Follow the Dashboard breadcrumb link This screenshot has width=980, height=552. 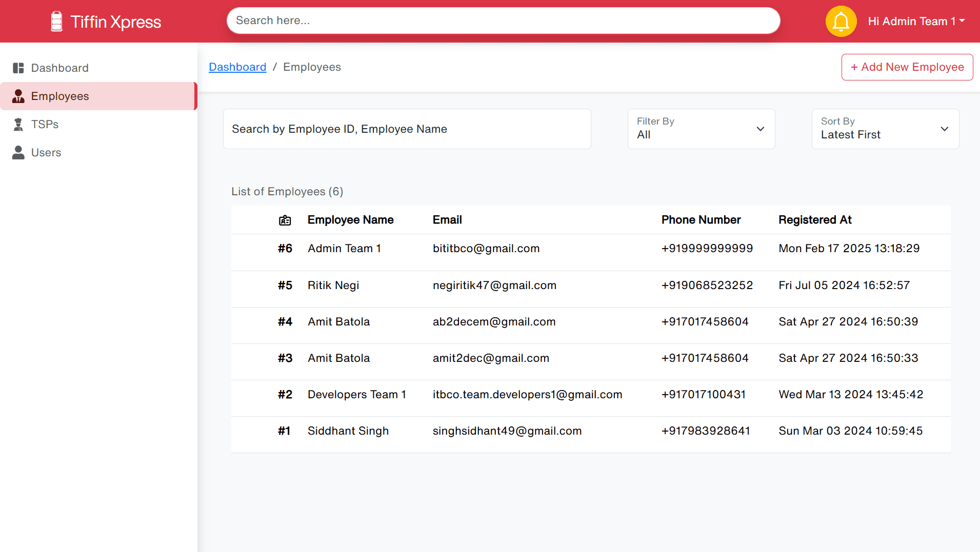tap(237, 67)
